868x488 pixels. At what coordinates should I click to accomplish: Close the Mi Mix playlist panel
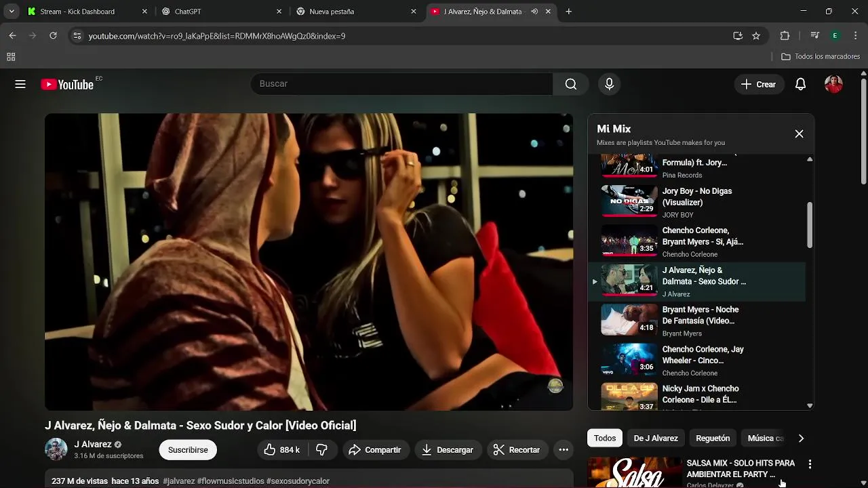799,134
